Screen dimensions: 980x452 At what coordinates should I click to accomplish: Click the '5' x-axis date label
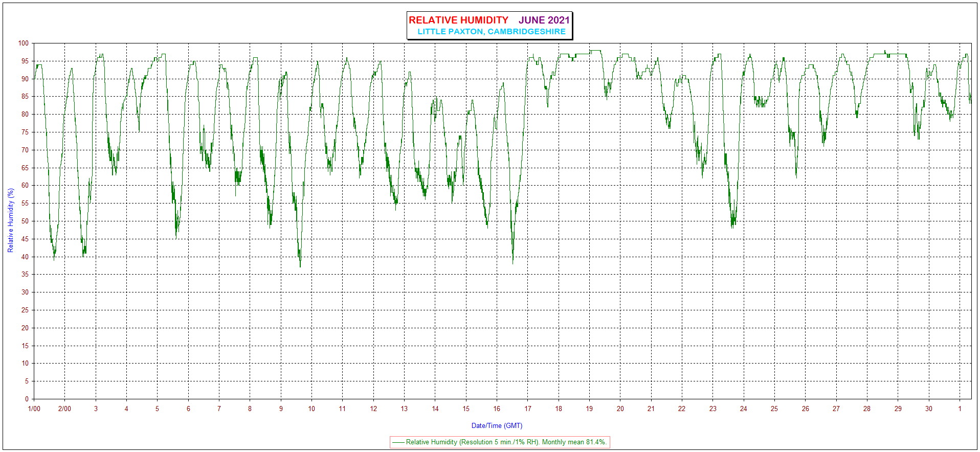click(x=157, y=409)
